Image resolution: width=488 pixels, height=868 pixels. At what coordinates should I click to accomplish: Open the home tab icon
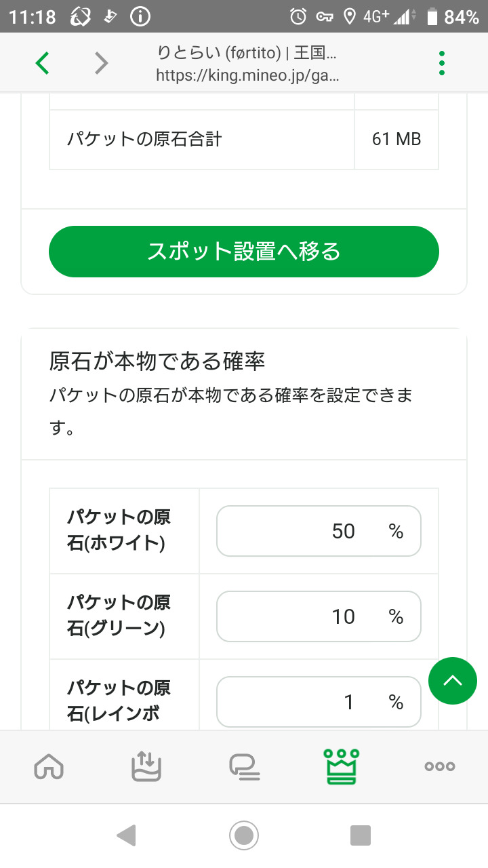point(49,766)
